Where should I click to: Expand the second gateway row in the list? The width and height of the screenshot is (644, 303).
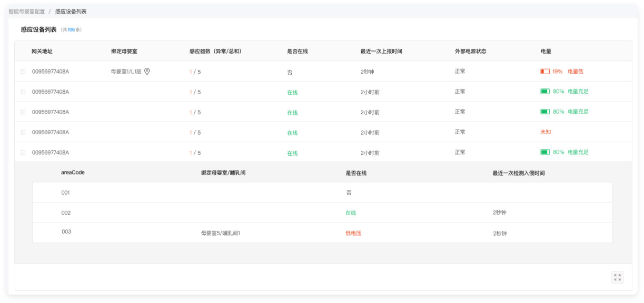[23, 92]
